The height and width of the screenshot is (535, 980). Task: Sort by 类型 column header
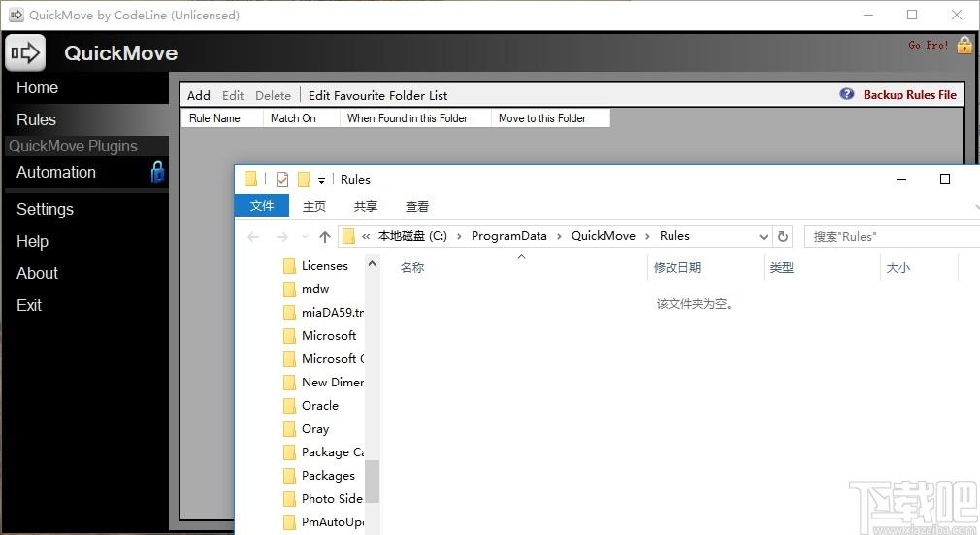(782, 268)
